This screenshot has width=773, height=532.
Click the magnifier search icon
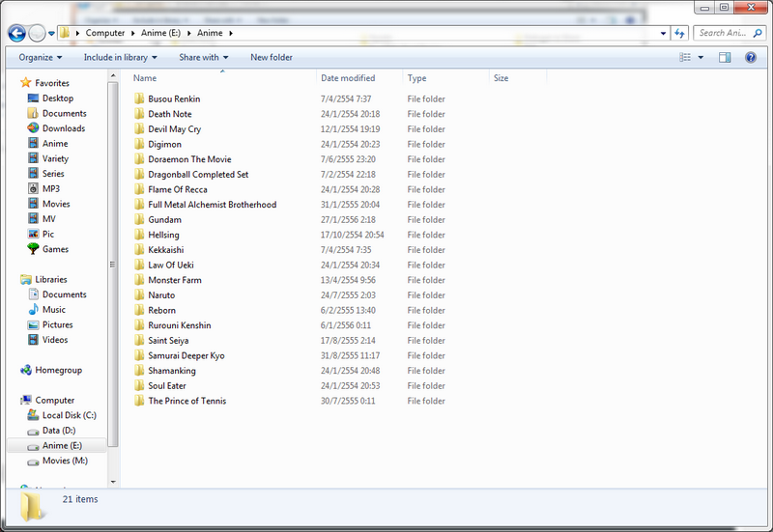pyautogui.click(x=758, y=33)
